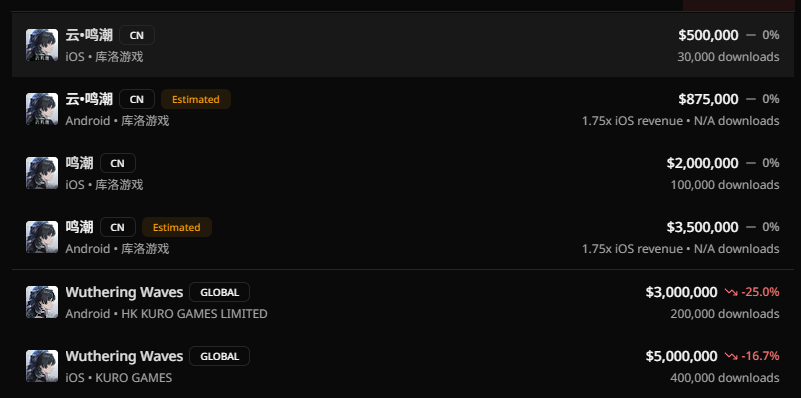Click the GLOBAL tag on Wuthering Waves iOS
The image size is (801, 398).
point(220,356)
